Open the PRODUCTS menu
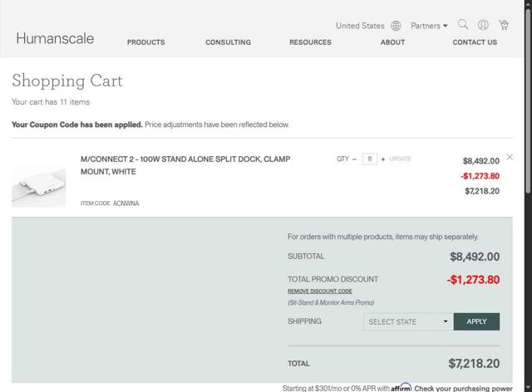This screenshot has height=392, width=532. pyautogui.click(x=146, y=42)
